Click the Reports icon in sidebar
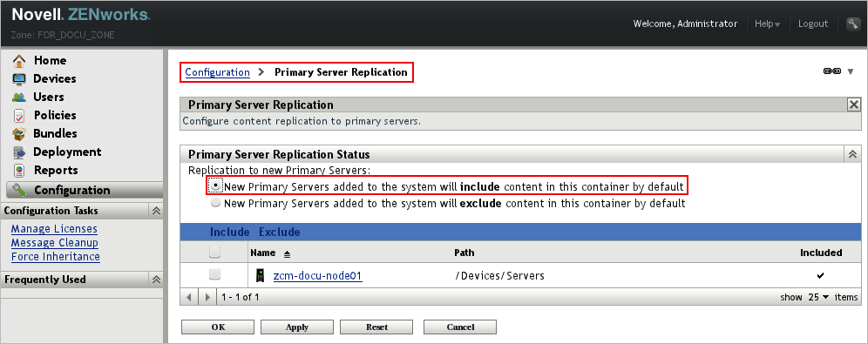868x344 pixels. 19,170
